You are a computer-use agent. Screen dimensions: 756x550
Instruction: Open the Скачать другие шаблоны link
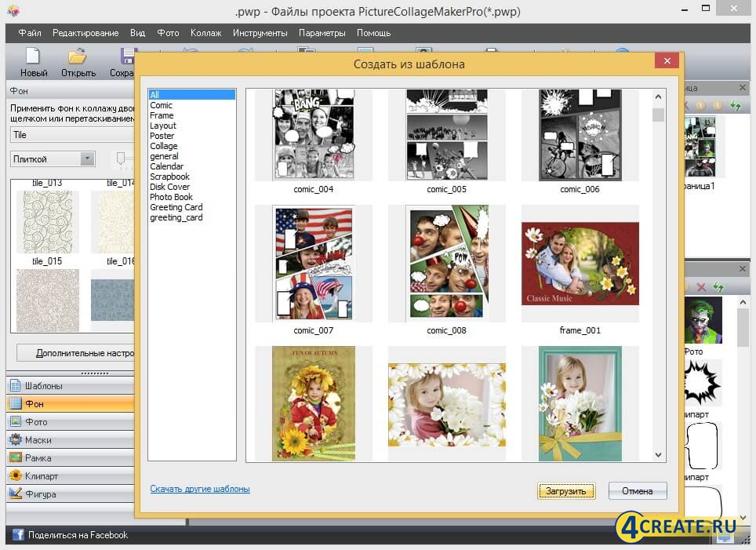[200, 488]
